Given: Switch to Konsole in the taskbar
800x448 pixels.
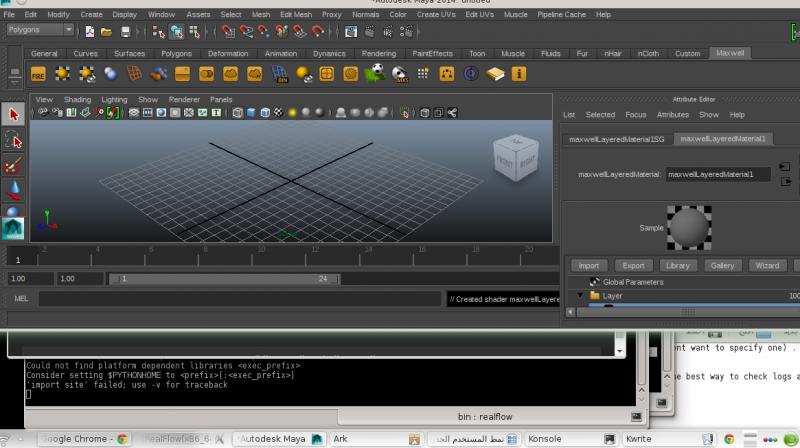Looking at the screenshot, I should pos(570,439).
